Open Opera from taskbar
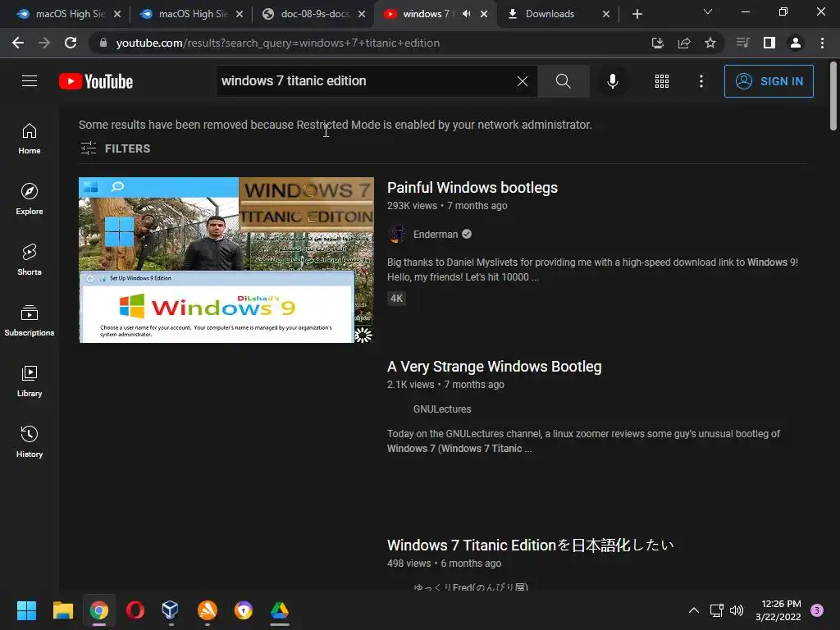 pyautogui.click(x=135, y=610)
